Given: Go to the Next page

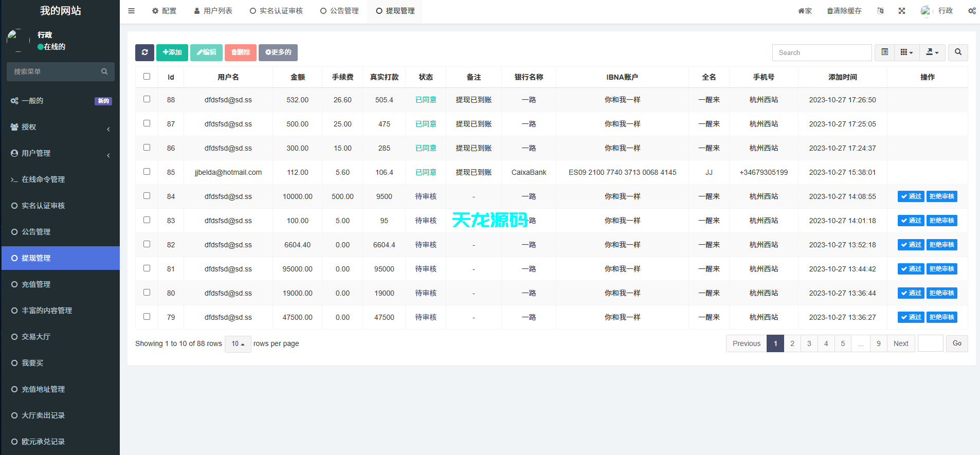Looking at the screenshot, I should [901, 343].
